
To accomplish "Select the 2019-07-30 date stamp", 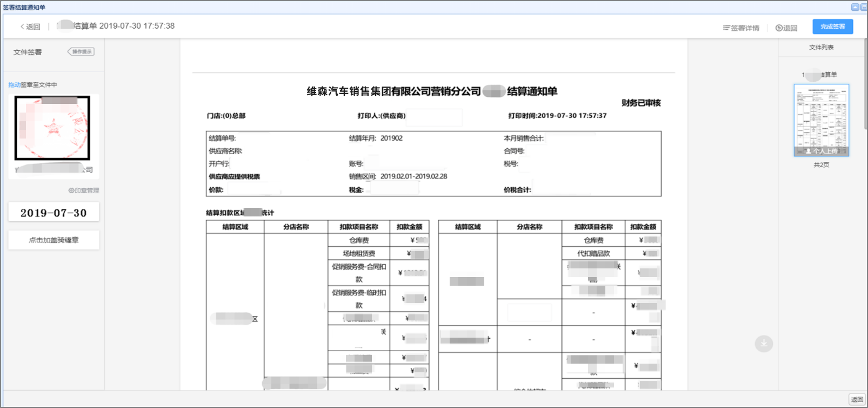I will tap(54, 213).
